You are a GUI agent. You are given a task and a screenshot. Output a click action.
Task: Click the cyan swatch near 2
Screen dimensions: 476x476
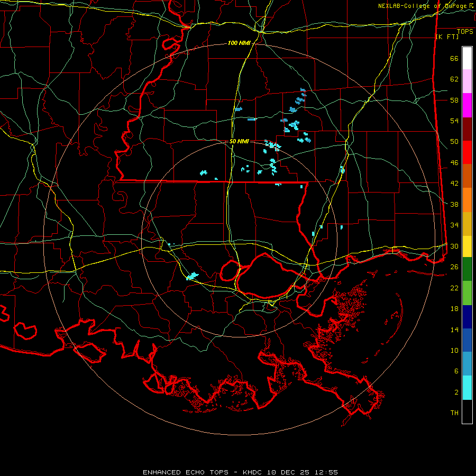[467, 388]
